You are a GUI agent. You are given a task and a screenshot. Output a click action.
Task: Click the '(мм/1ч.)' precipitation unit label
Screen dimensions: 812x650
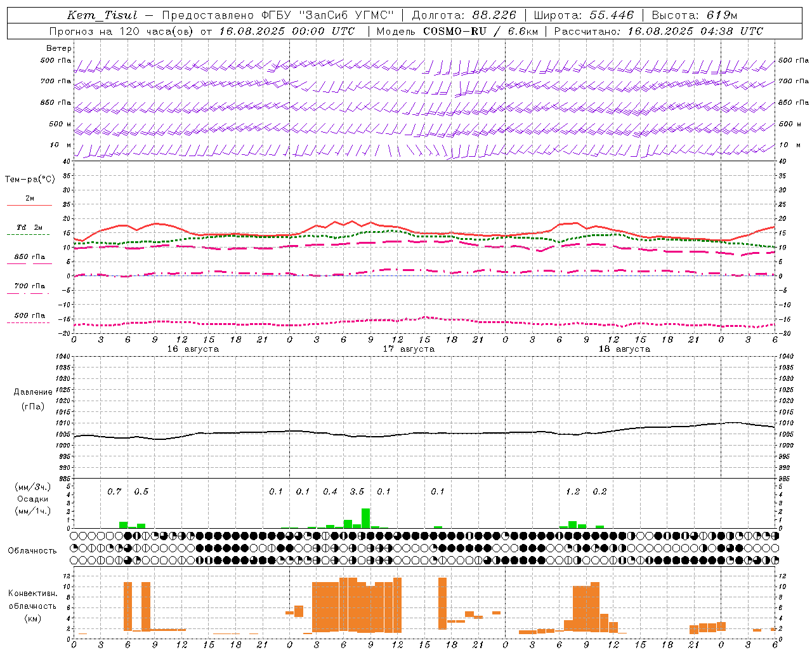pyautogui.click(x=33, y=511)
